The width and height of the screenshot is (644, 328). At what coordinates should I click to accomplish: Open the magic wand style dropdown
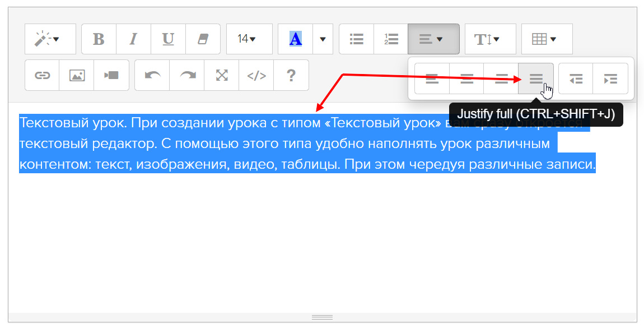[x=50, y=39]
